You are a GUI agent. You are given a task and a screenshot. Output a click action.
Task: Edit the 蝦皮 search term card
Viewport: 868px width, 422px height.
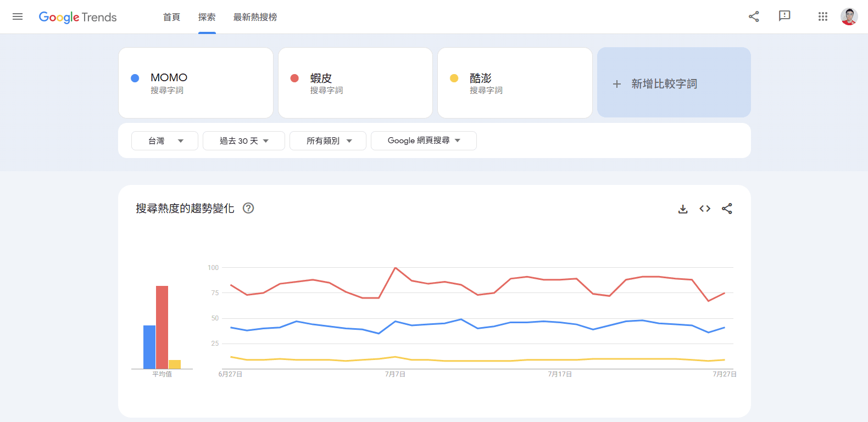[x=355, y=83]
